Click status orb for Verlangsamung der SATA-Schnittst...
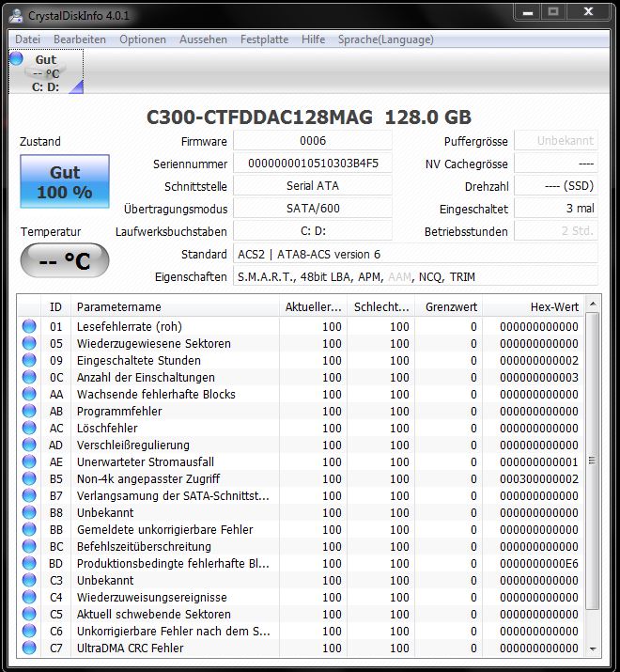Image resolution: width=620 pixels, height=672 pixels. pyautogui.click(x=29, y=496)
